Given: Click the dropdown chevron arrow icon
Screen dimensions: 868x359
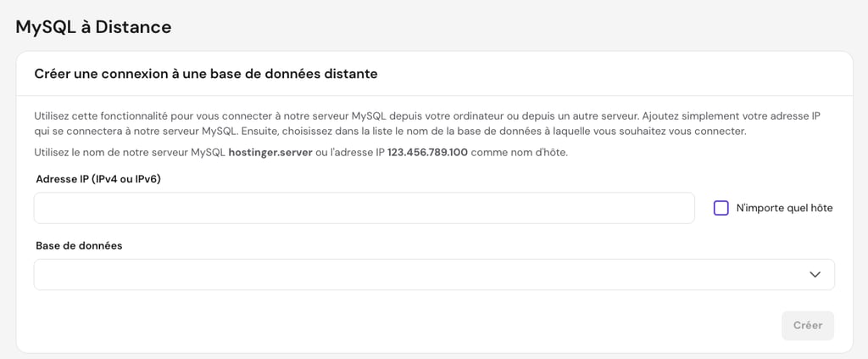Looking at the screenshot, I should point(815,275).
